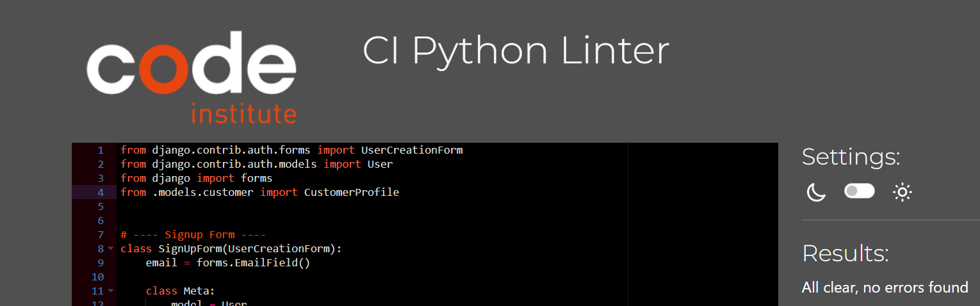The height and width of the screenshot is (306, 980).
Task: Toggle the dark/light theme switch
Action: [x=859, y=191]
